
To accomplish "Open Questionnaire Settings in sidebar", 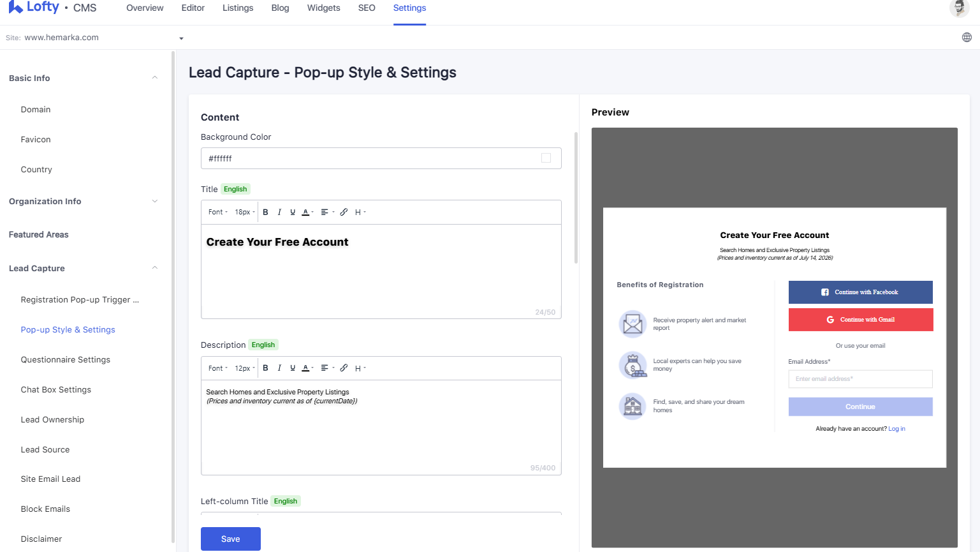I will pos(66,360).
